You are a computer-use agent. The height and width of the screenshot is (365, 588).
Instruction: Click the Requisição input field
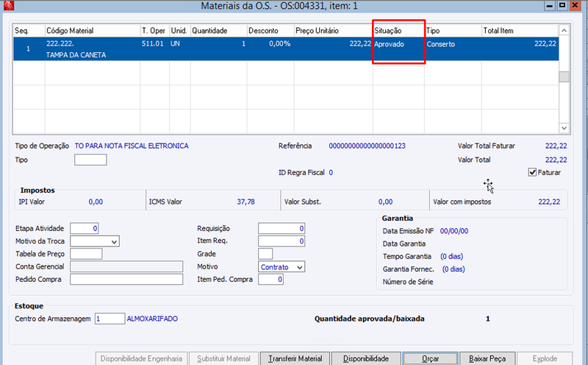(282, 228)
